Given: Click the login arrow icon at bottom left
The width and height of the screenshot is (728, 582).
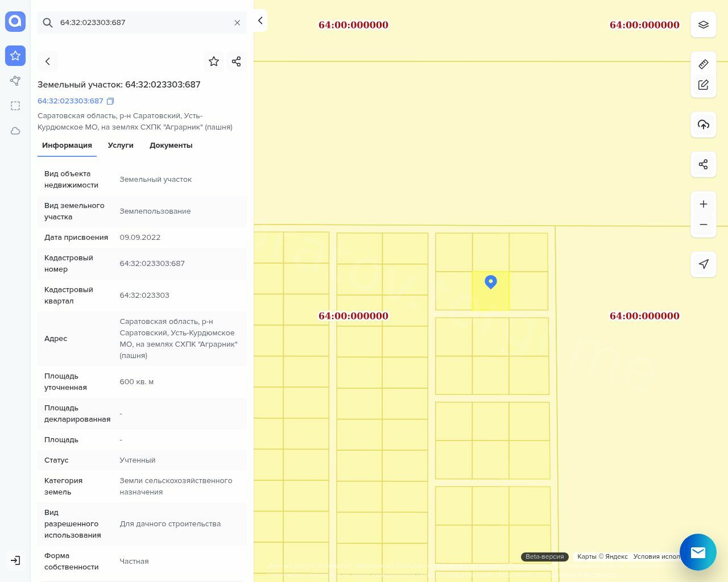Looking at the screenshot, I should click(x=15, y=560).
